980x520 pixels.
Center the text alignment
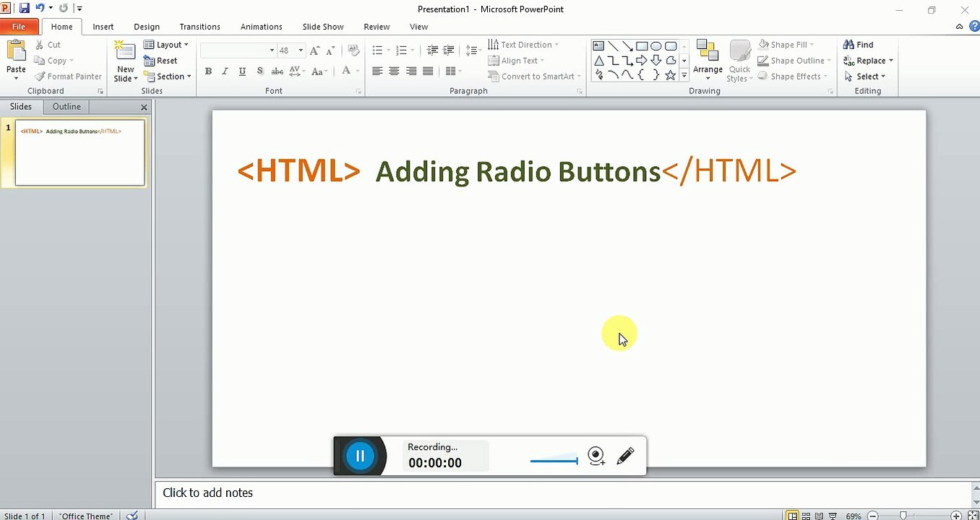[394, 71]
